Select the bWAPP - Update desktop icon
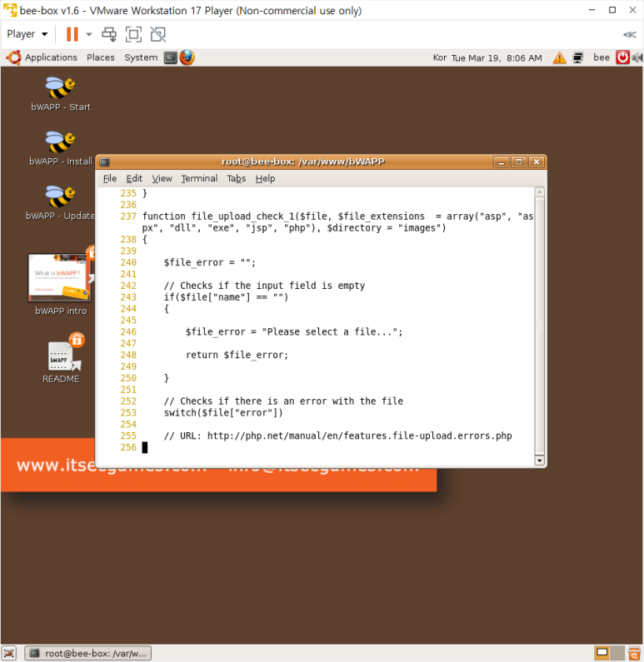644x662 pixels. coord(60,202)
